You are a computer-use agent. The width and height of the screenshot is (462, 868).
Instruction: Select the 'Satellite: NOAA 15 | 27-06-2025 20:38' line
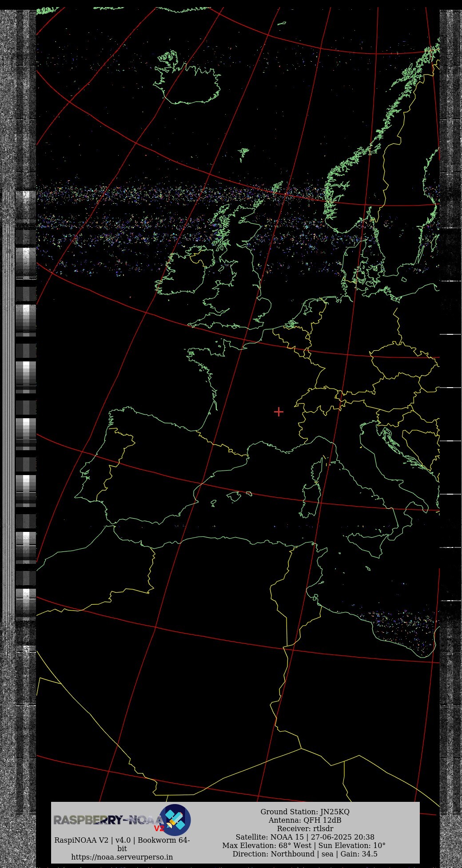pyautogui.click(x=305, y=837)
